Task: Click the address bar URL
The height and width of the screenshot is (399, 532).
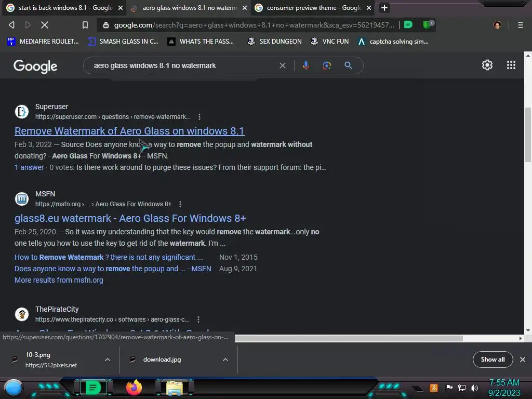Action: [254, 25]
